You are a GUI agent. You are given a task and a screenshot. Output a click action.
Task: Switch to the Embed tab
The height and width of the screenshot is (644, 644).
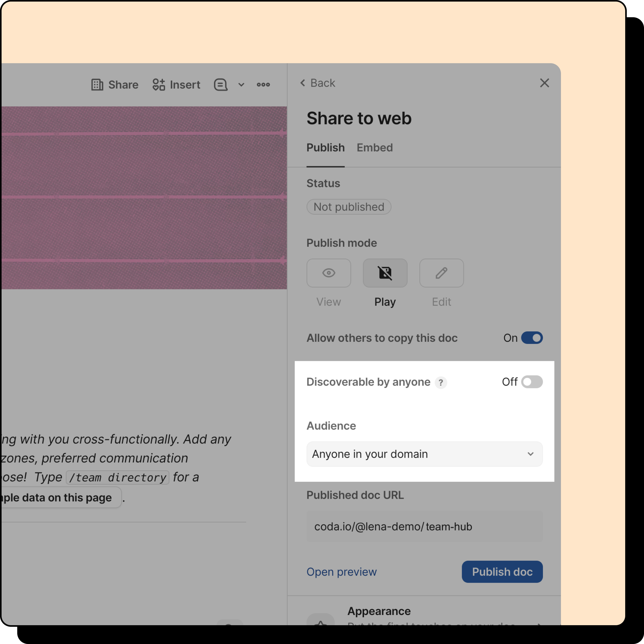pos(374,148)
